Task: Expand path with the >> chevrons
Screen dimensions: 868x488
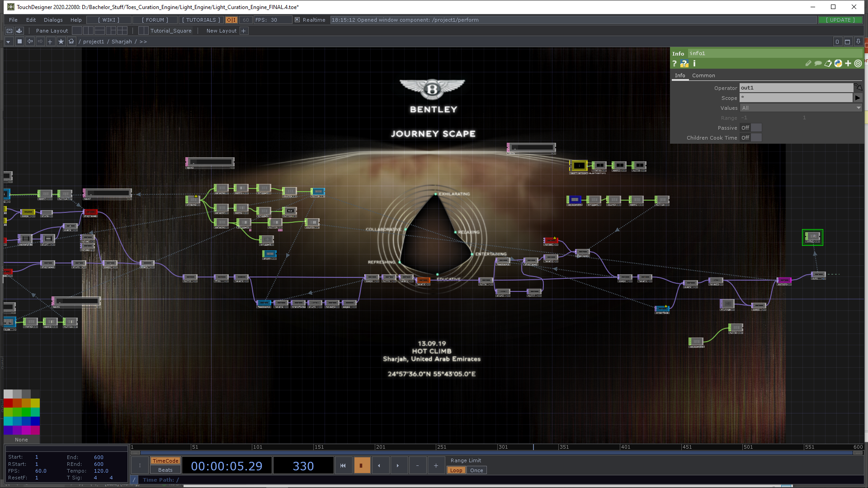Action: 143,42
